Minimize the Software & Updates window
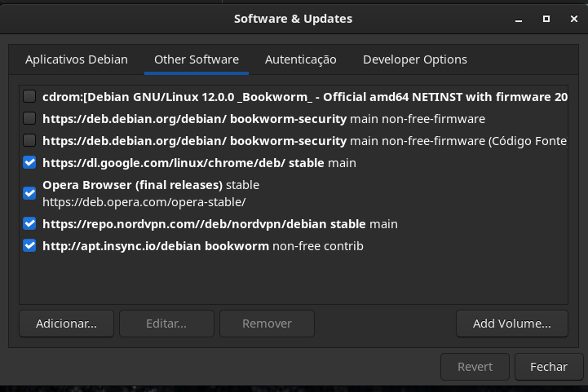Viewport: 588px width, 392px height. point(519,19)
